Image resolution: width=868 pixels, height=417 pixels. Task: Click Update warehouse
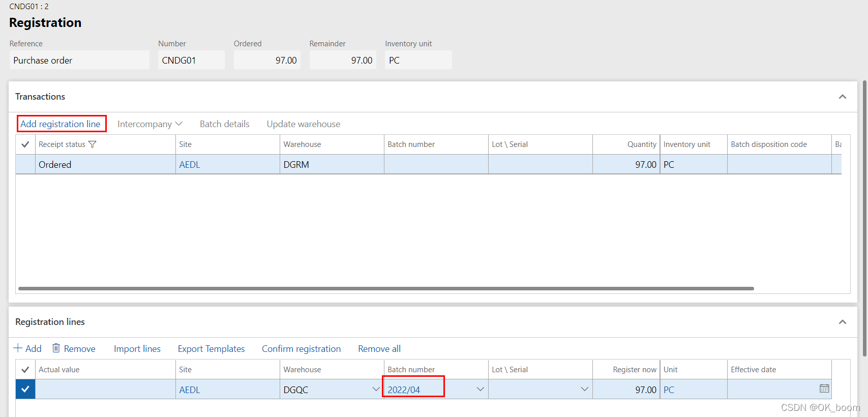pyautogui.click(x=304, y=124)
